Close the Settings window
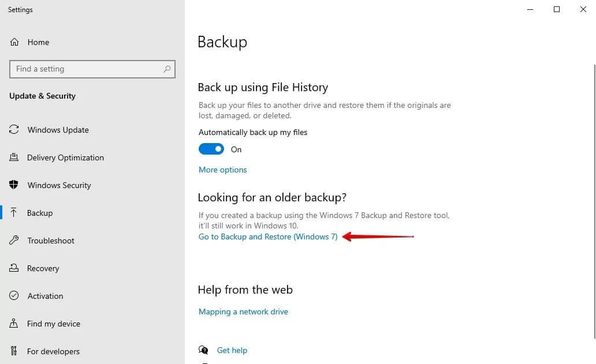Screen dimensions: 596x364 click(583, 9)
